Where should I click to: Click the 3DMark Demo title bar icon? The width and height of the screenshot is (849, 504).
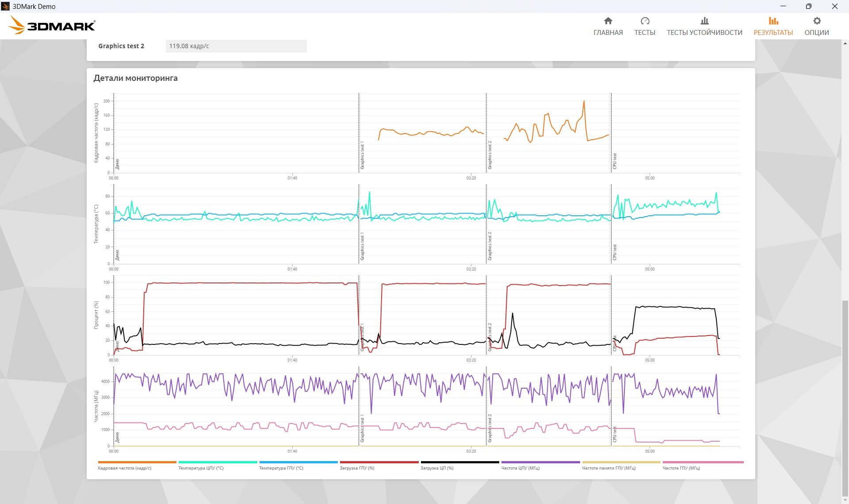[x=5, y=6]
